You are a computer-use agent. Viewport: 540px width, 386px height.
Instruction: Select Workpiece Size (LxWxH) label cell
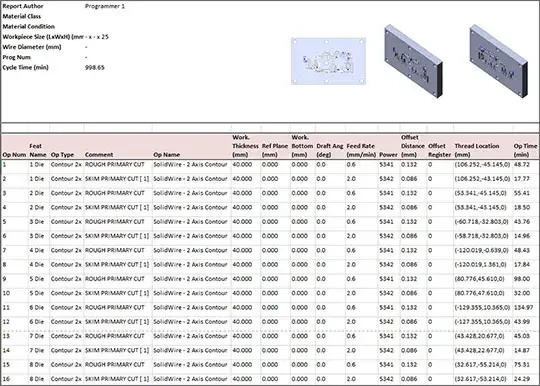pyautogui.click(x=43, y=37)
